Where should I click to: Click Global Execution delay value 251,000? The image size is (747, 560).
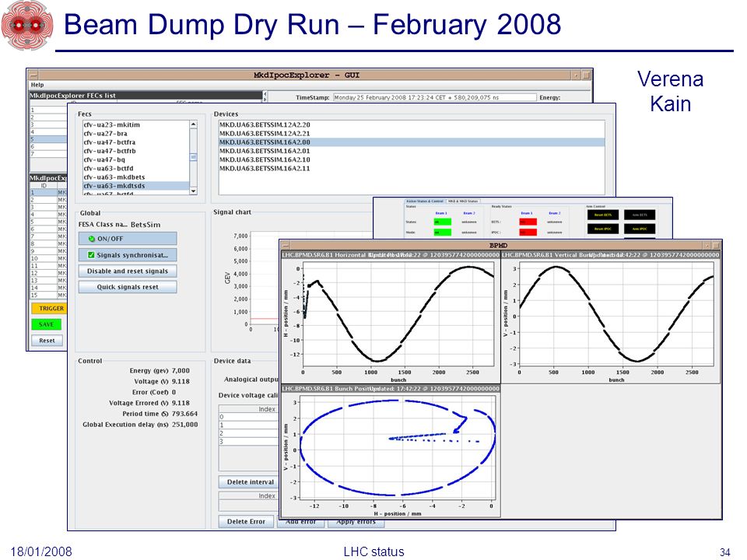184,425
